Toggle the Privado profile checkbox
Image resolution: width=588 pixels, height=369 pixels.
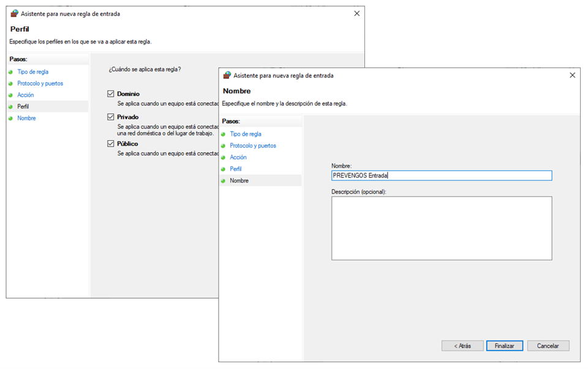(x=111, y=116)
